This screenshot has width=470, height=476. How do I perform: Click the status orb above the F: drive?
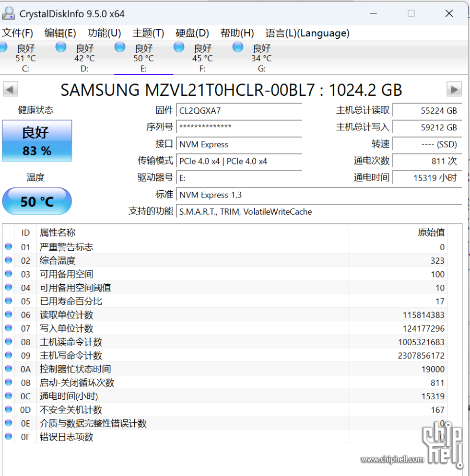coord(179,47)
